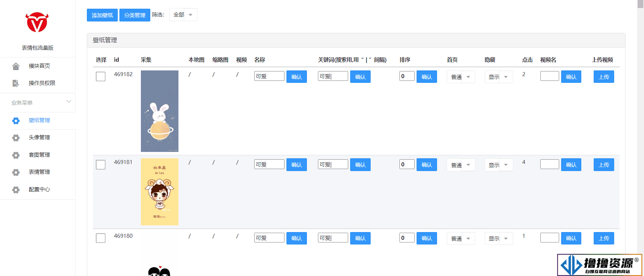Click the red bull-head logo
Image resolution: width=644 pixels, height=276 pixels.
click(x=37, y=22)
